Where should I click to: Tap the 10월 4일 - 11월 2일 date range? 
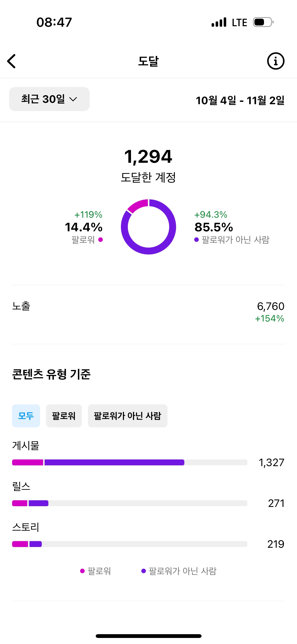240,100
